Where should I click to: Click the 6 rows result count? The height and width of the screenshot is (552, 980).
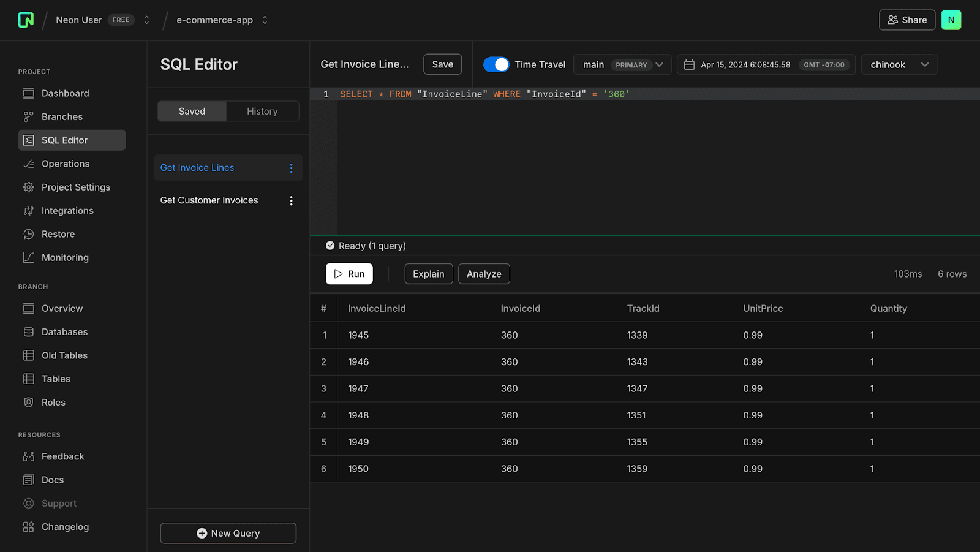[x=952, y=274]
